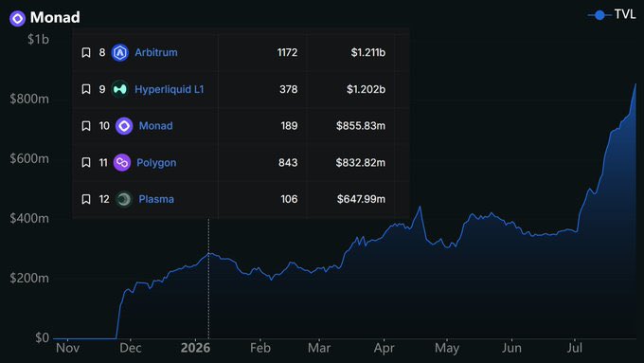644x363 pixels.
Task: Bookmark the Monad row
Action: 86,126
